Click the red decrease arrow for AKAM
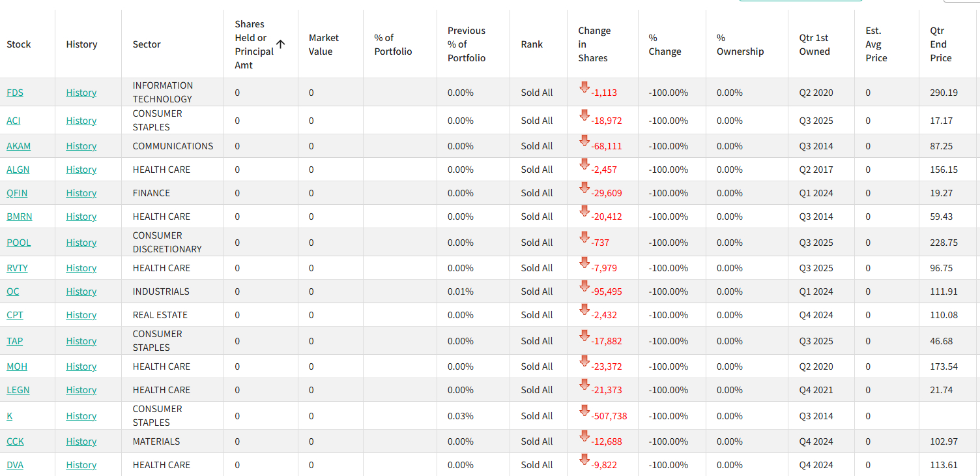 point(584,141)
